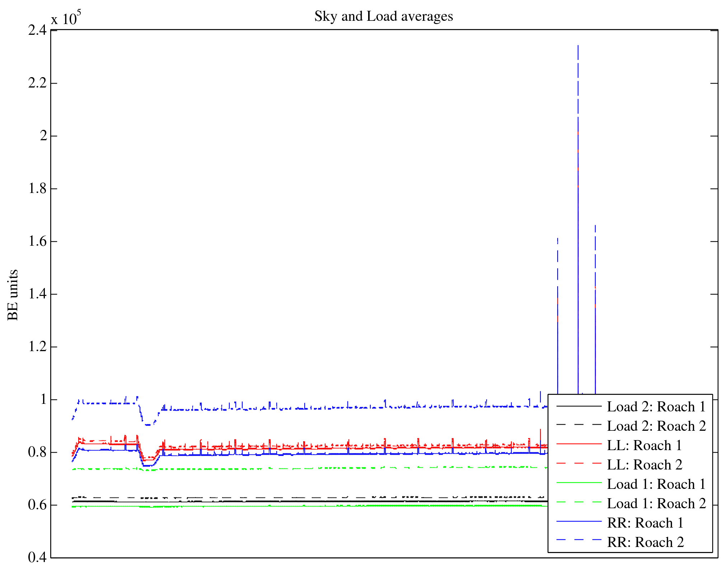Select 'Load 1: Roach 2' legend text
Viewport: 728px width, 571px height.
pos(656,504)
